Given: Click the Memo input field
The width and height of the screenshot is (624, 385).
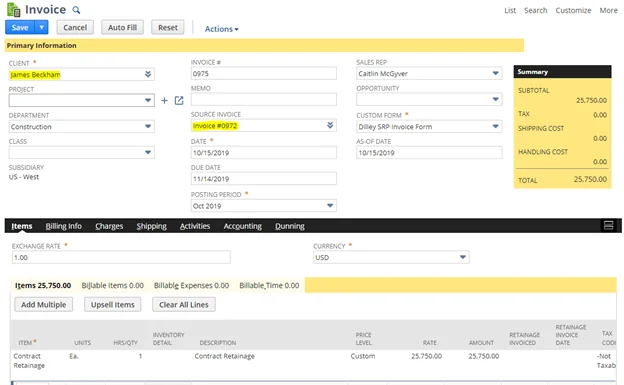Looking at the screenshot, I should pos(263,100).
